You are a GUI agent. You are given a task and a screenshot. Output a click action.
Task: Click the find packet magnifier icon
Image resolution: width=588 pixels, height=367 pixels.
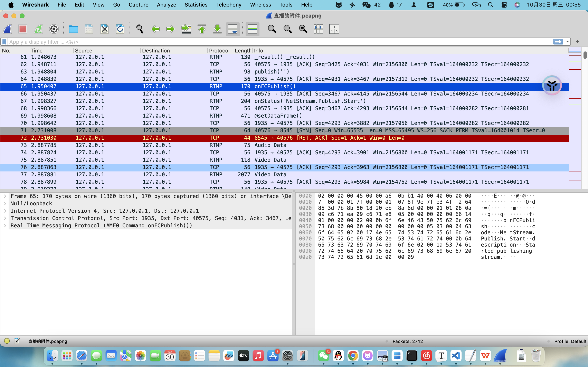139,29
